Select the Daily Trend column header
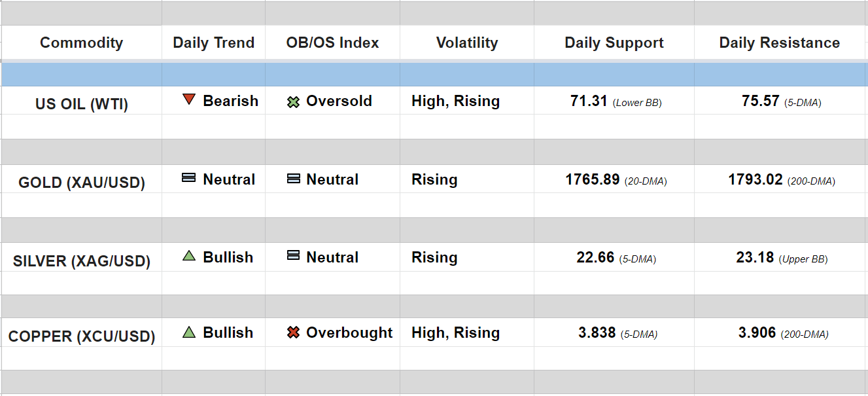Viewport: 868px width, 396px height. click(x=213, y=43)
